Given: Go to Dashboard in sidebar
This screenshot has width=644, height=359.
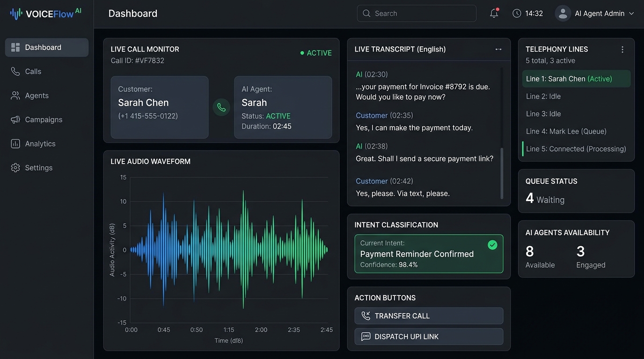Looking at the screenshot, I should click(47, 47).
